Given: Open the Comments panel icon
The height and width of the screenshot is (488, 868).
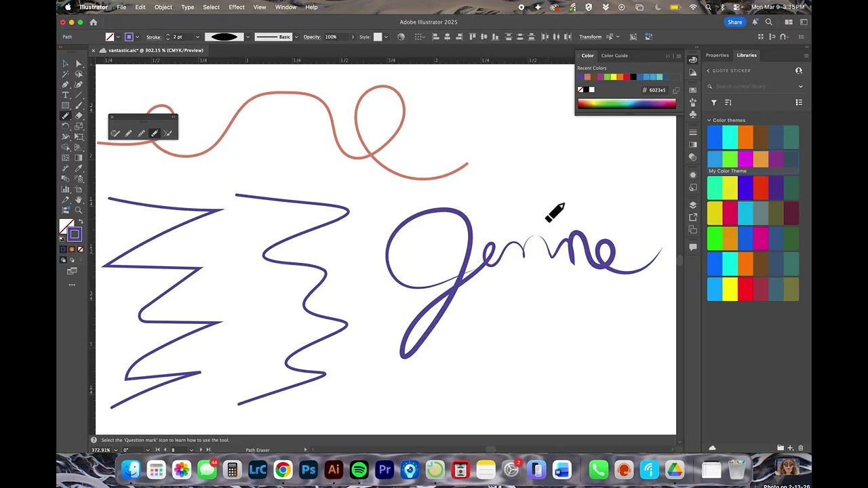Looking at the screenshot, I should (x=693, y=247).
